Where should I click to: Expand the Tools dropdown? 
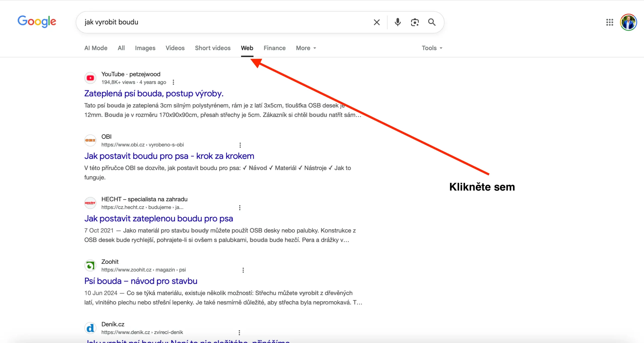432,48
